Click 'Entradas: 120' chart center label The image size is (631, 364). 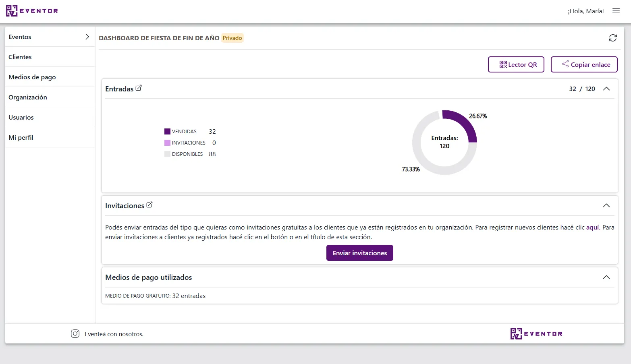tap(444, 142)
